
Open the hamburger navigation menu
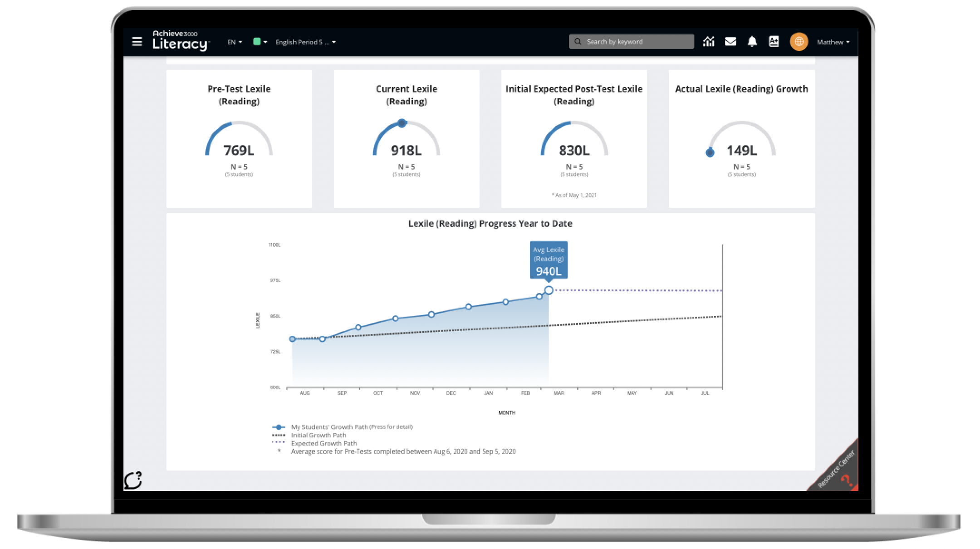click(x=137, y=42)
